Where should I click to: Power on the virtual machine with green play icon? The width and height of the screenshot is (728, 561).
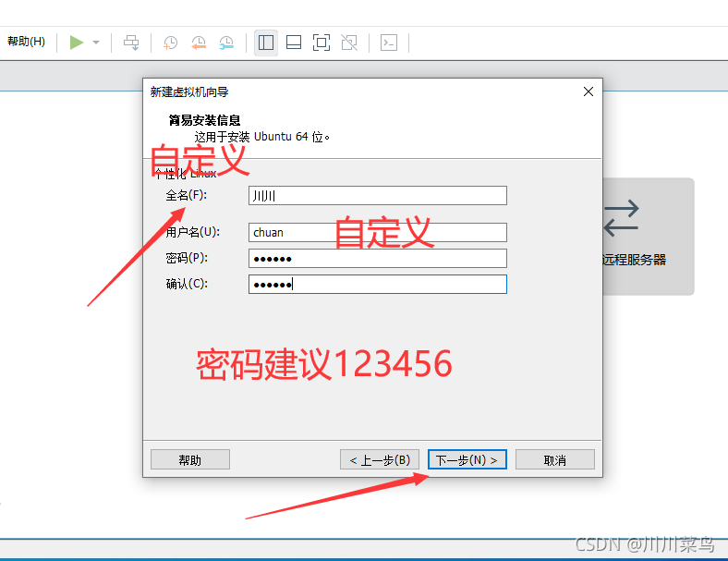point(77,43)
